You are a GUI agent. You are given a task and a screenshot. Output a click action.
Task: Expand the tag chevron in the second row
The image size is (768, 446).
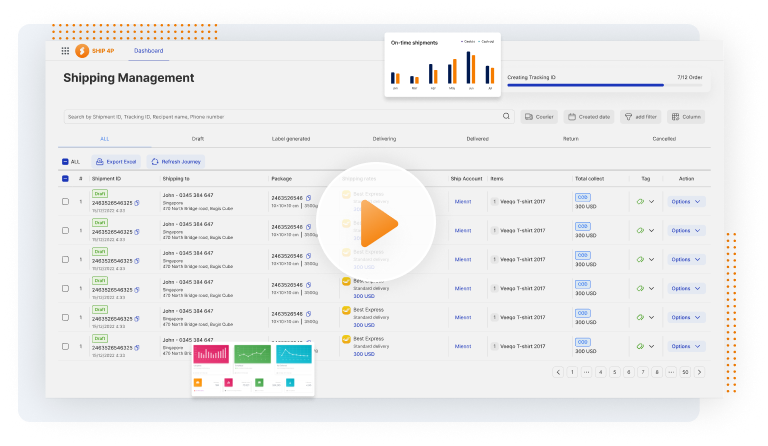(x=651, y=231)
